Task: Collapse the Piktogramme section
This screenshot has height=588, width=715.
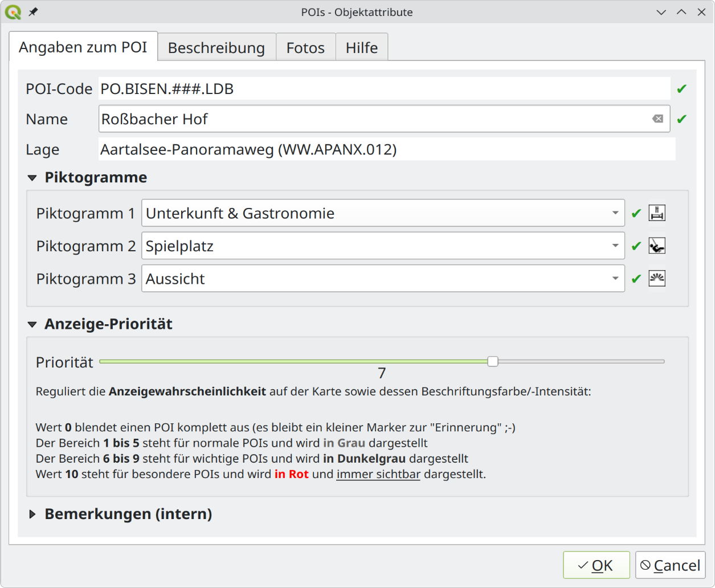Action: [x=32, y=178]
